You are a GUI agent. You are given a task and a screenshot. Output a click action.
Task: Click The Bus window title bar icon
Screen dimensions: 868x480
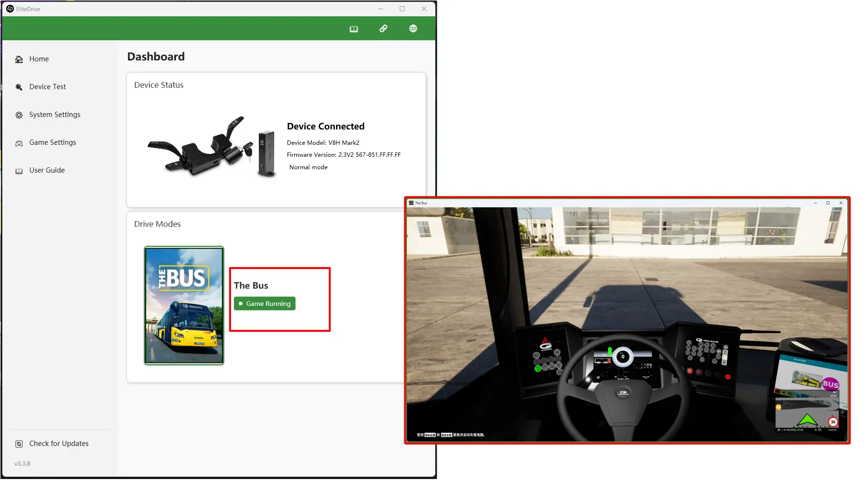tap(411, 203)
